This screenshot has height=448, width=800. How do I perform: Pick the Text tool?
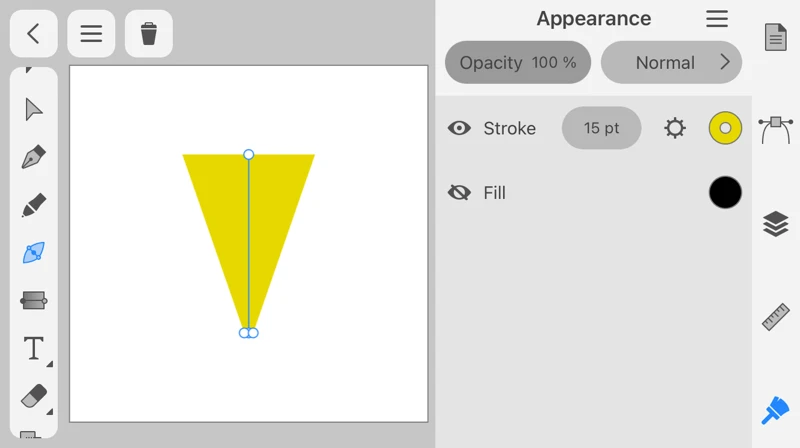click(34, 348)
